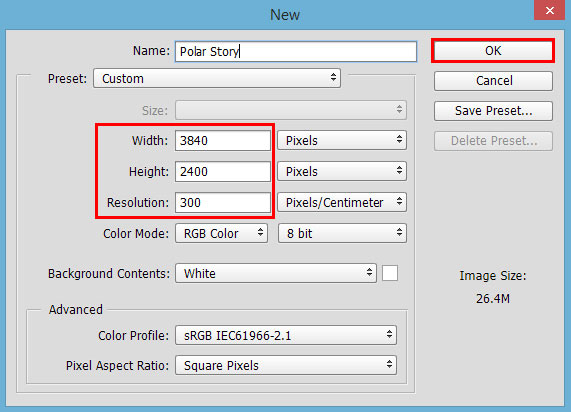Open Background Contents dropdown showing White
Image resolution: width=571 pixels, height=412 pixels.
(x=276, y=273)
